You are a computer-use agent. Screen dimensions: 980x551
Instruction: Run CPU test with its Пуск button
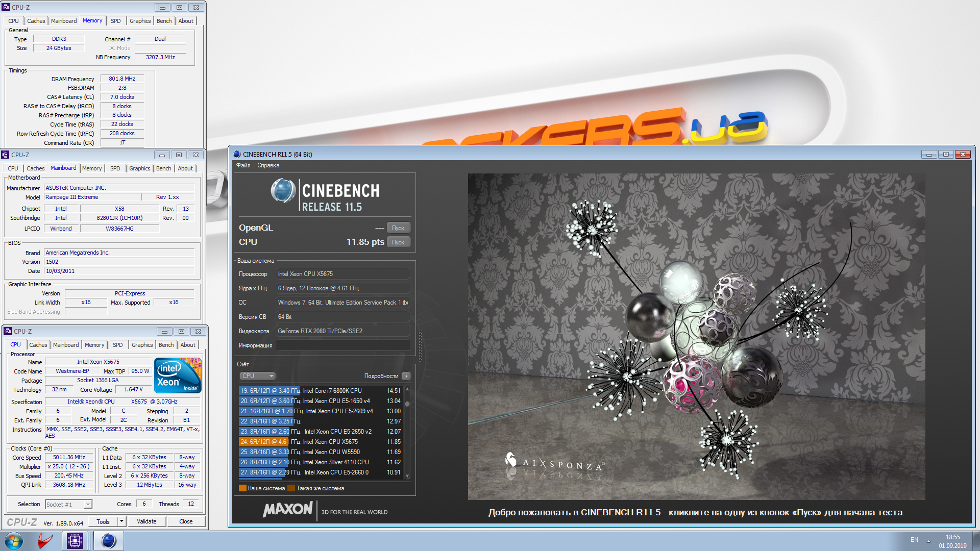(398, 242)
